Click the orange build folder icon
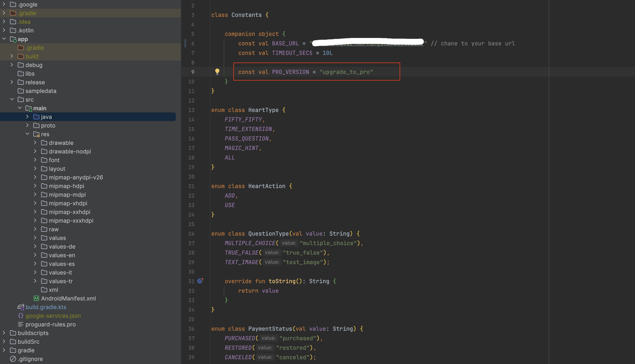The image size is (635, 364). coord(21,56)
